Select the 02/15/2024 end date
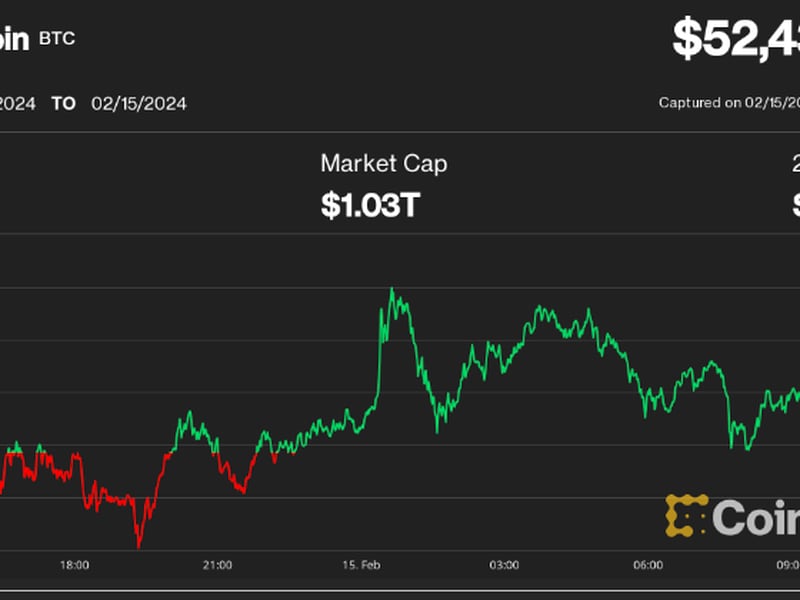This screenshot has height=600, width=800. coord(138,103)
